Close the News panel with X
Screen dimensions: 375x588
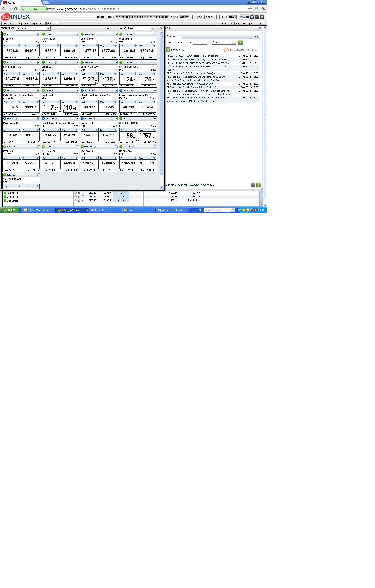click(260, 28)
